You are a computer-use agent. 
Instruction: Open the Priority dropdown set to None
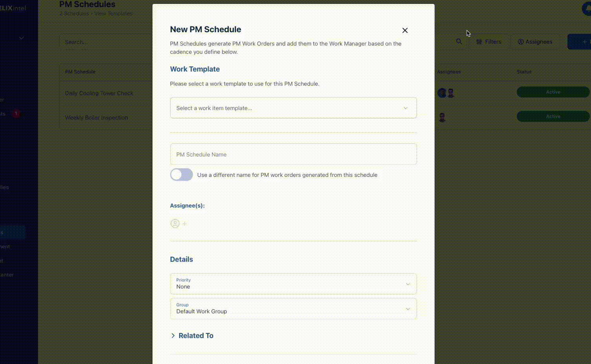coord(293,284)
